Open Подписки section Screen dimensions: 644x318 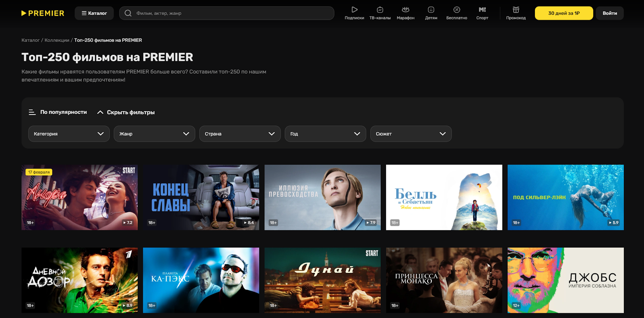click(354, 13)
